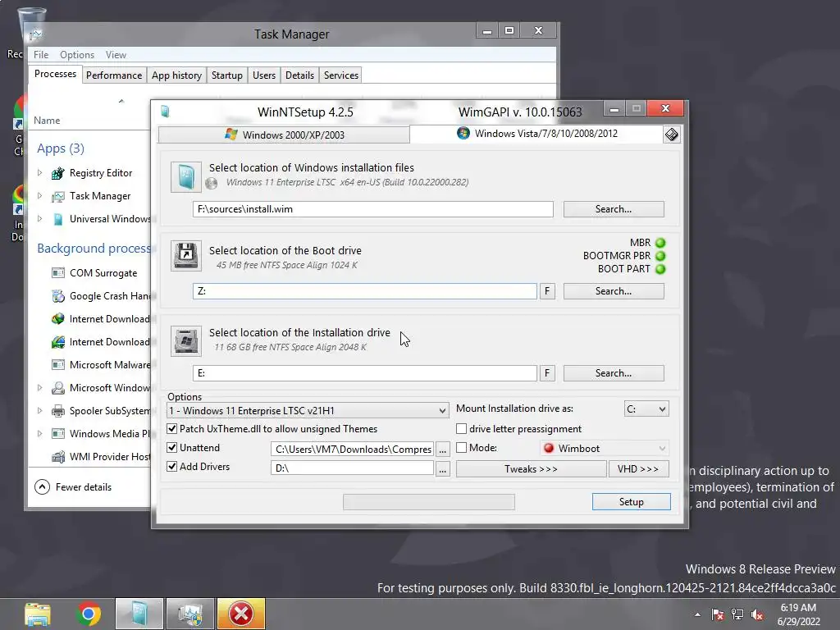Click the WinNTSetup title bar app icon

(165, 112)
